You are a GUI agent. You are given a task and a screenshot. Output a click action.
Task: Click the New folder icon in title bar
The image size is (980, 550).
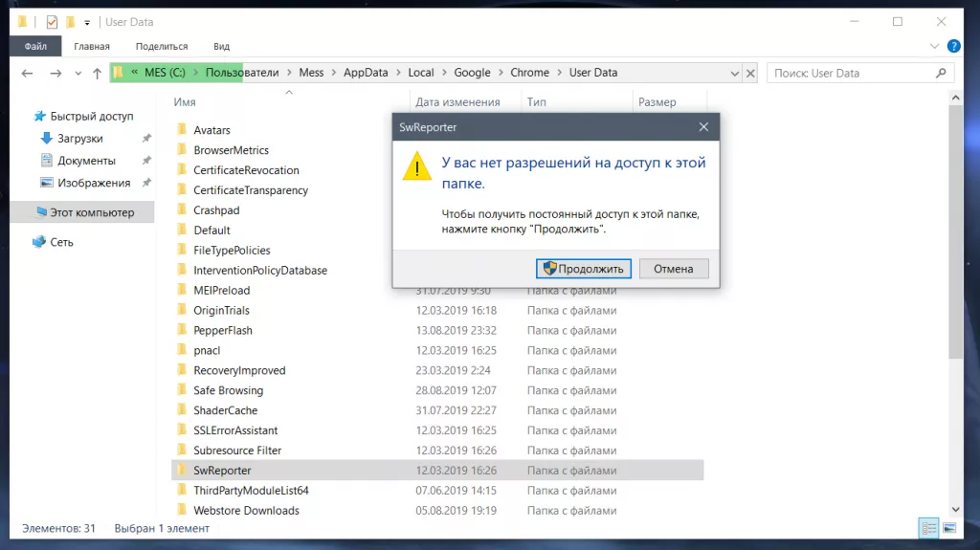[71, 22]
